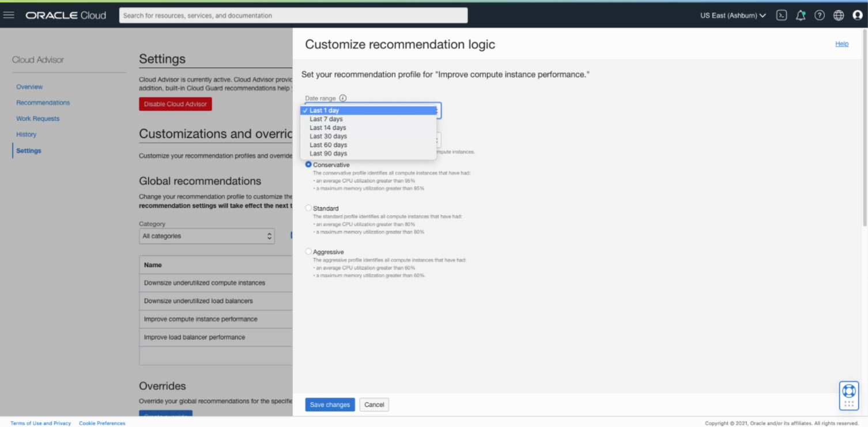
Task: Open the Help link
Action: (x=841, y=43)
